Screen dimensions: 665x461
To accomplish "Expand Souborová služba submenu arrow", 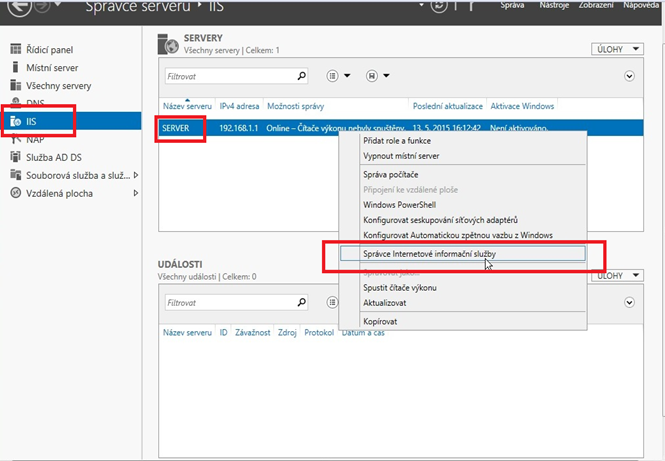I will pyautogui.click(x=136, y=175).
